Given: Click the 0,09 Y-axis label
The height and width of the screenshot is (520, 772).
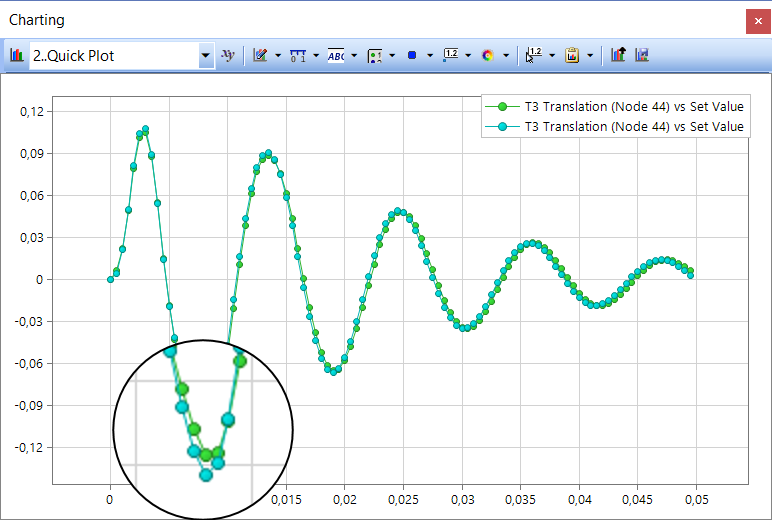Looking at the screenshot, I should pyautogui.click(x=32, y=154).
